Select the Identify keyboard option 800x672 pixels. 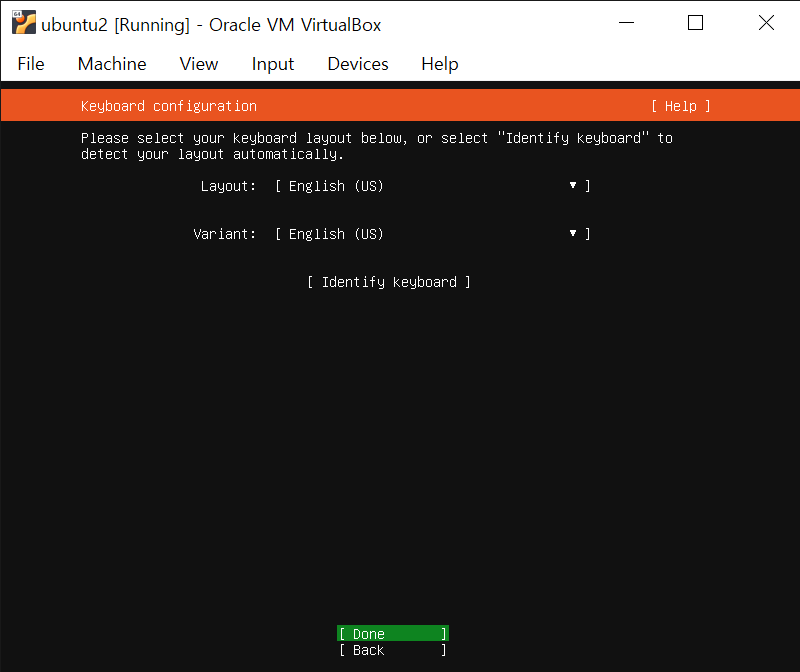(x=388, y=281)
